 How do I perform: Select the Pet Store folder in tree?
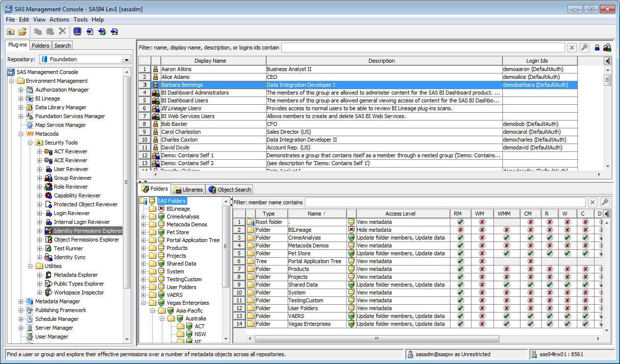coord(177,232)
